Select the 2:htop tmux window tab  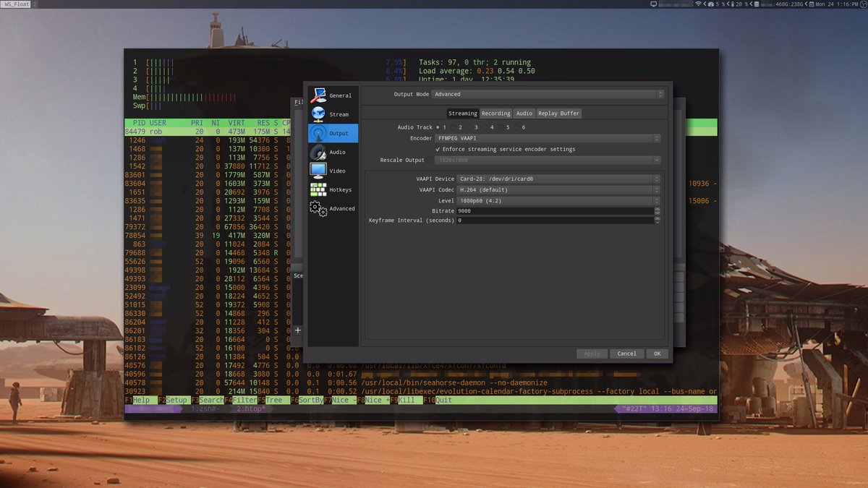click(x=252, y=409)
